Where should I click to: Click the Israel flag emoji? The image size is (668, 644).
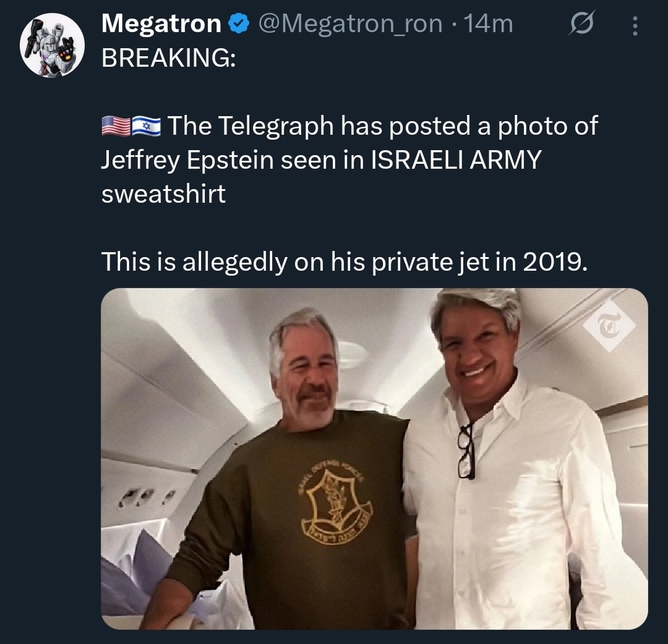[x=145, y=125]
